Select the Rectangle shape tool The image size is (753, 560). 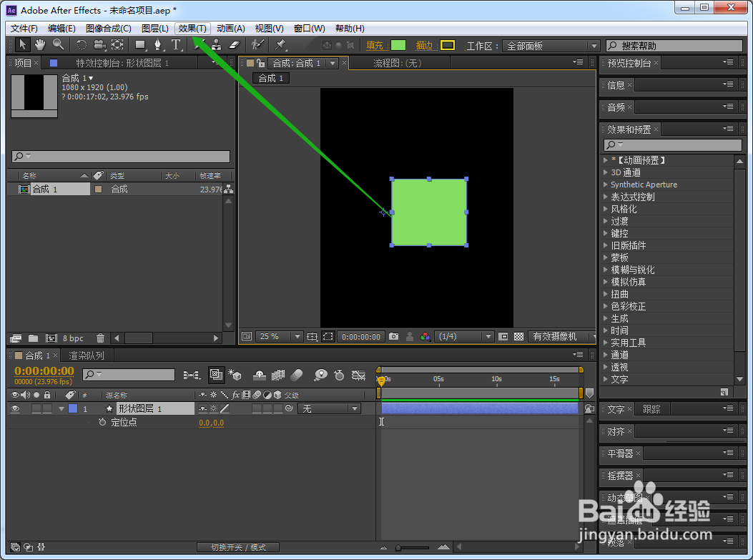pos(140,45)
